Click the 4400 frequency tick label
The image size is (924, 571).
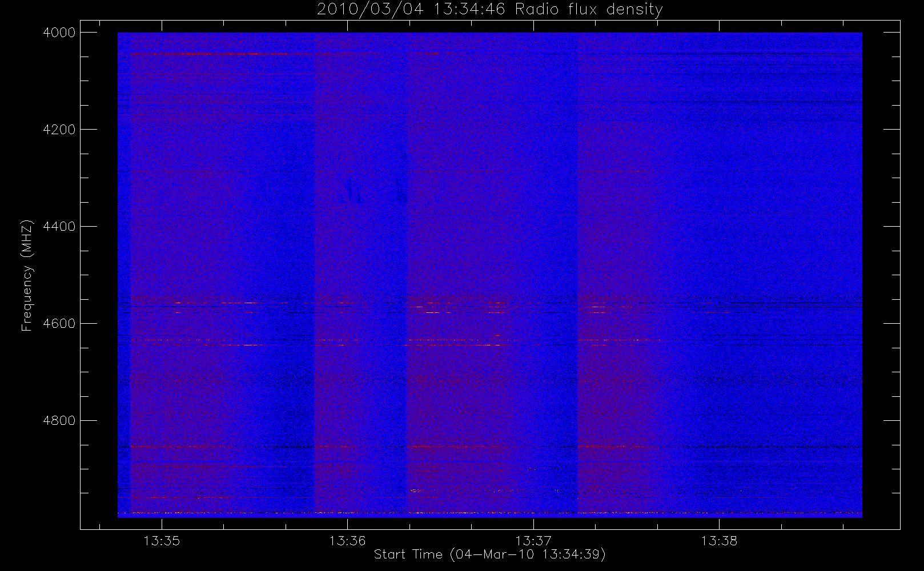coord(59,227)
